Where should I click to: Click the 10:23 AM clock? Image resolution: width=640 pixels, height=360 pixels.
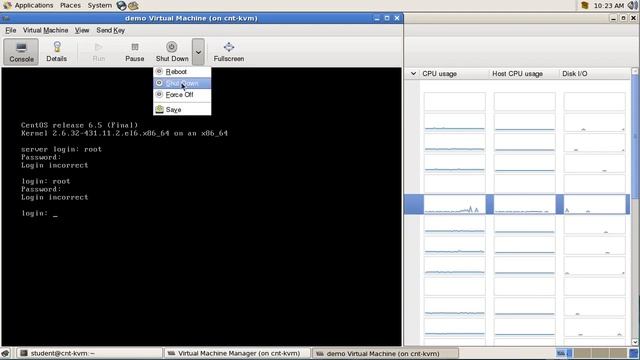click(609, 5)
